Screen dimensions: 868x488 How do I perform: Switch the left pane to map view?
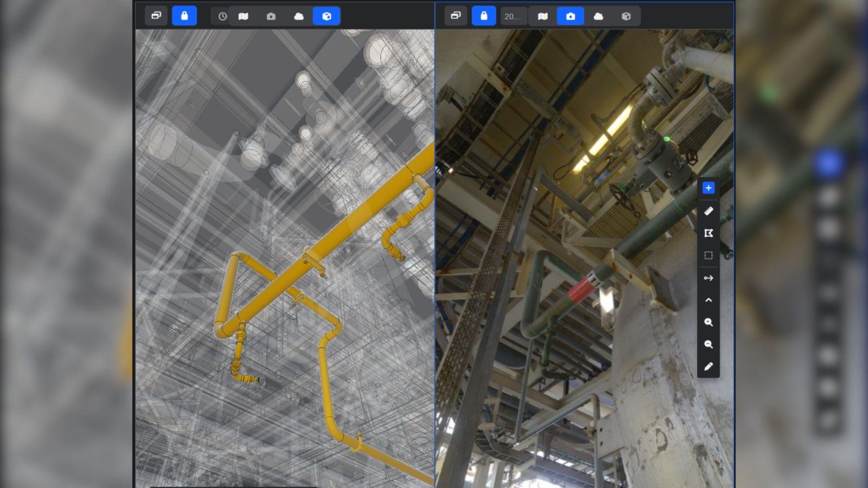tap(244, 16)
